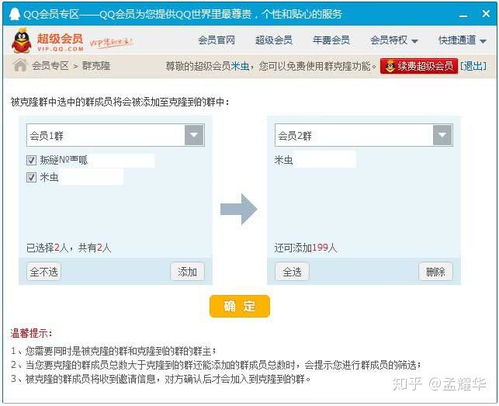Click the 全不选 button
The image size is (499, 406).
(x=44, y=272)
